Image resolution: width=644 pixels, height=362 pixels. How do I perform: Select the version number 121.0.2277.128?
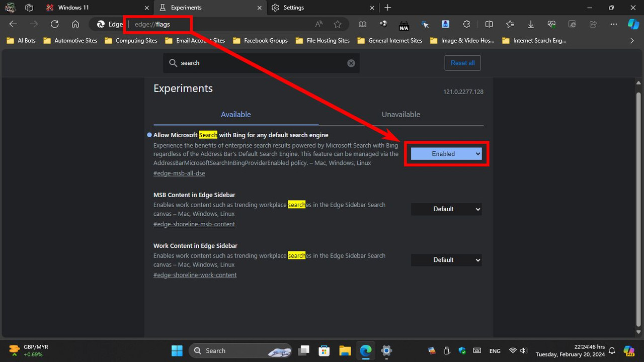click(463, 92)
